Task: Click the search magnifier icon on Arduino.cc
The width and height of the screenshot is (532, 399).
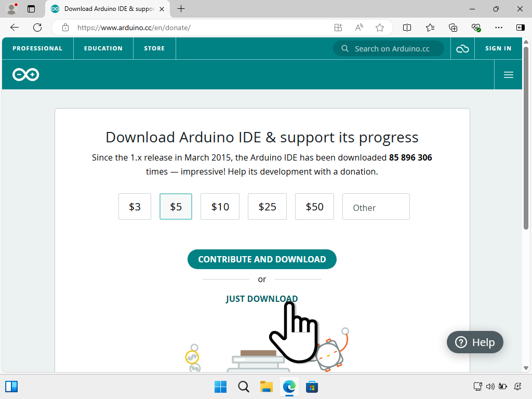Action: (x=345, y=48)
